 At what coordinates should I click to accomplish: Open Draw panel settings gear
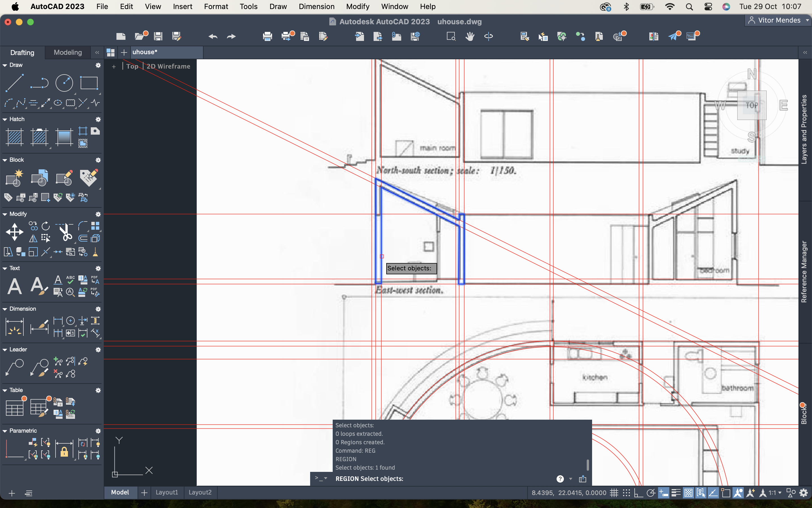point(98,65)
